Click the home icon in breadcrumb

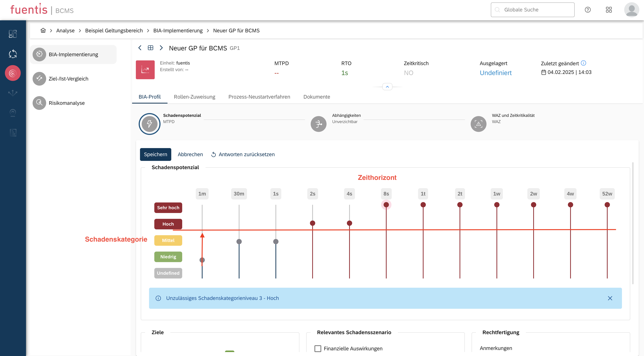click(x=43, y=30)
